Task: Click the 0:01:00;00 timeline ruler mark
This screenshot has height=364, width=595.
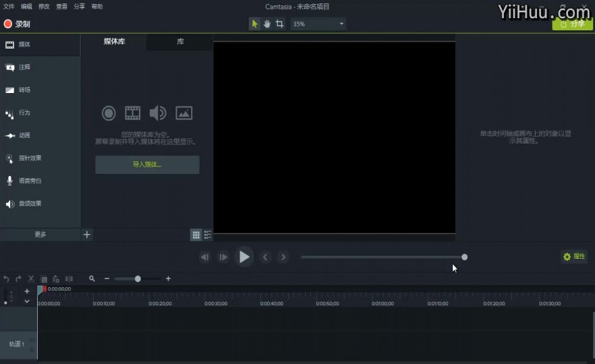Action: click(x=382, y=304)
